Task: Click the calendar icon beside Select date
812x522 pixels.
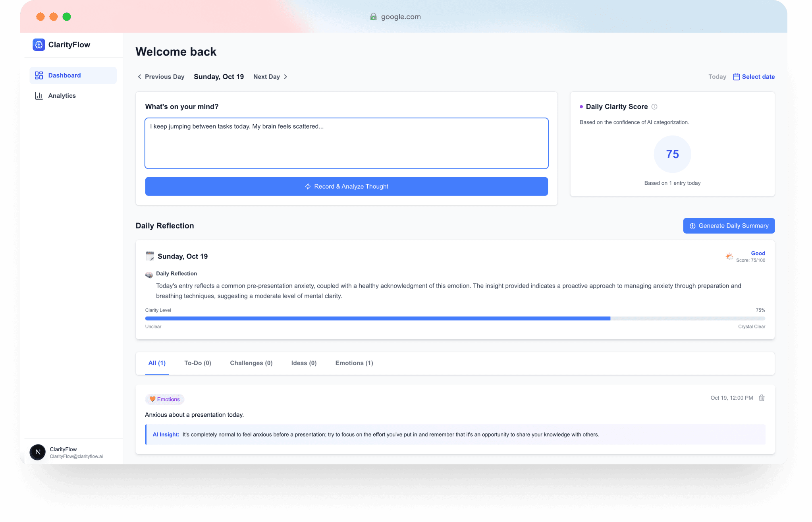Action: [x=737, y=76]
